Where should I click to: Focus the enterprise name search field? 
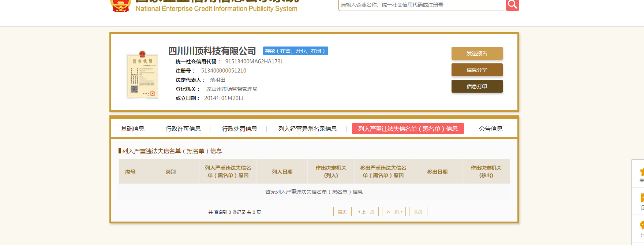click(422, 5)
